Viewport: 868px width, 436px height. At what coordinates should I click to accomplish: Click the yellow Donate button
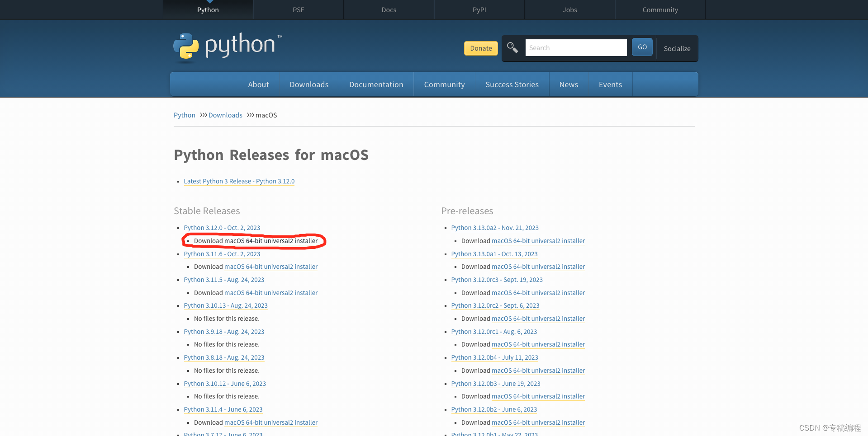coord(481,48)
